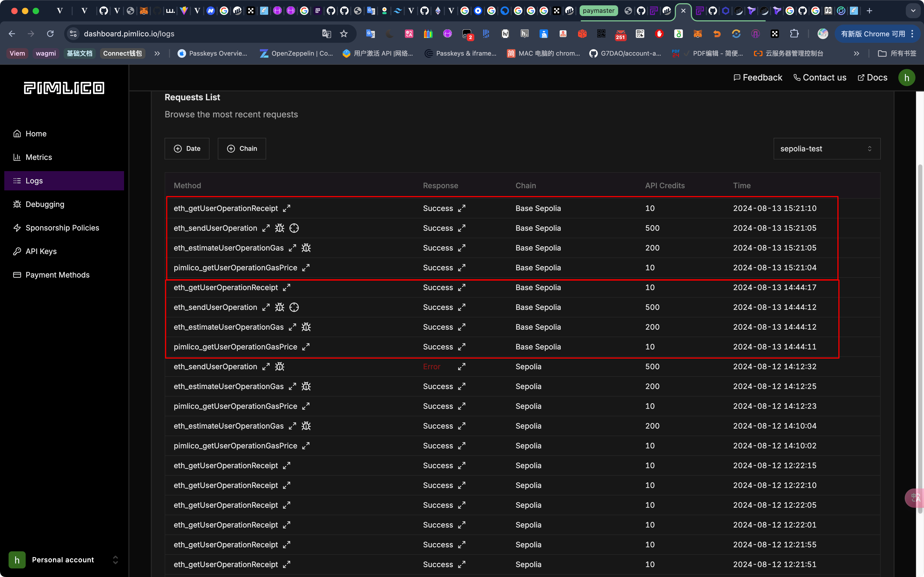
Task: Expand eth_getUserOperationReceipt request at 12:22:15
Action: coord(287,466)
